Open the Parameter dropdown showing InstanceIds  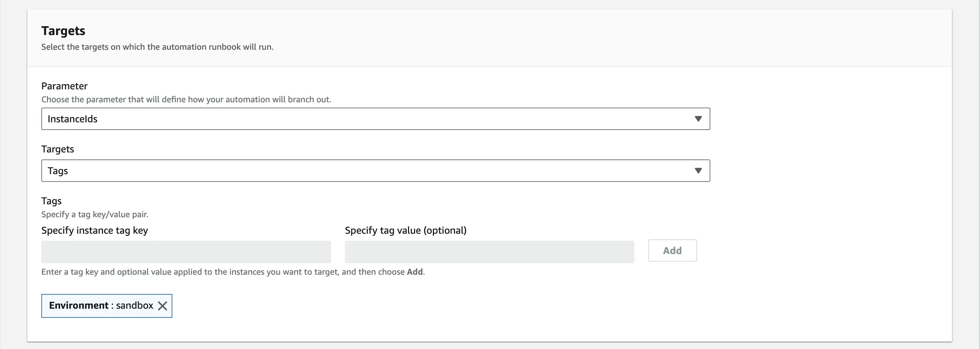pyautogui.click(x=375, y=119)
